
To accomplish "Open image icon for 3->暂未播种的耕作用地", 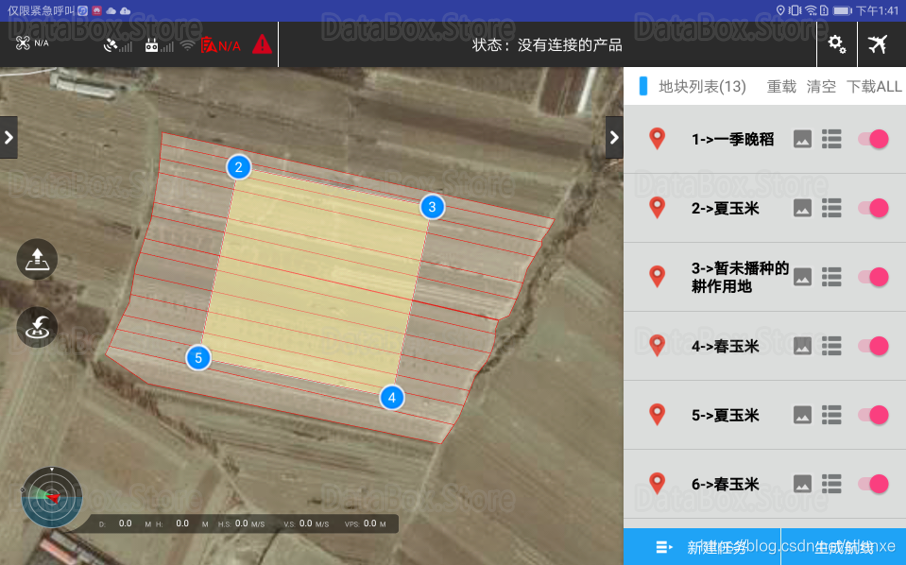I will [x=803, y=277].
